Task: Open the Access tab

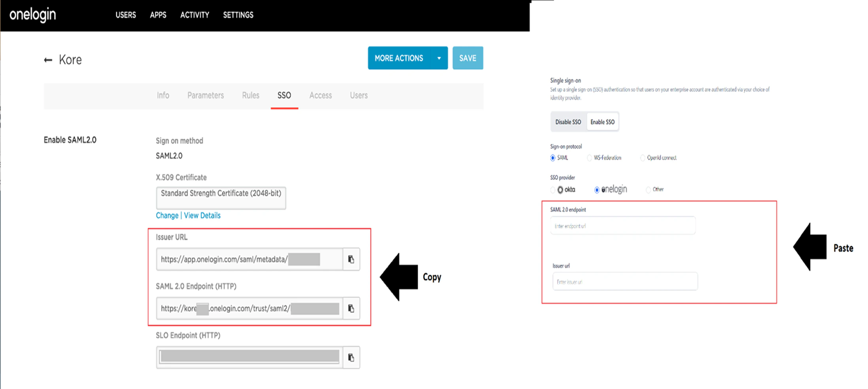Action: tap(320, 95)
